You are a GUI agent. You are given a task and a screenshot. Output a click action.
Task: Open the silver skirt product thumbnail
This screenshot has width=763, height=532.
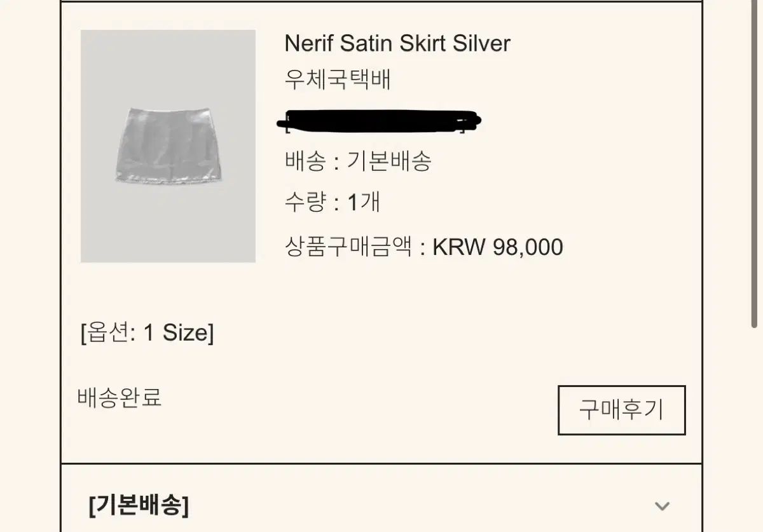pyautogui.click(x=168, y=146)
